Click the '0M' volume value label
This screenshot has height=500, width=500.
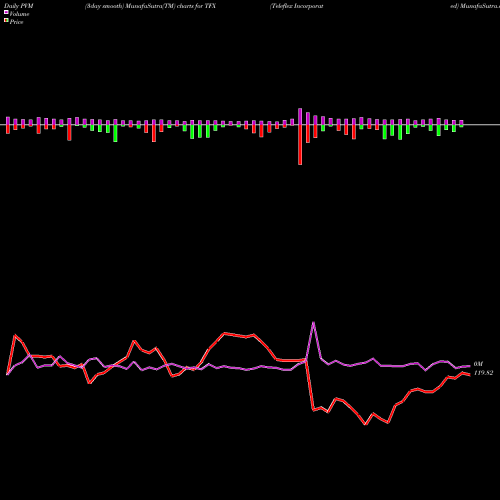click(478, 364)
